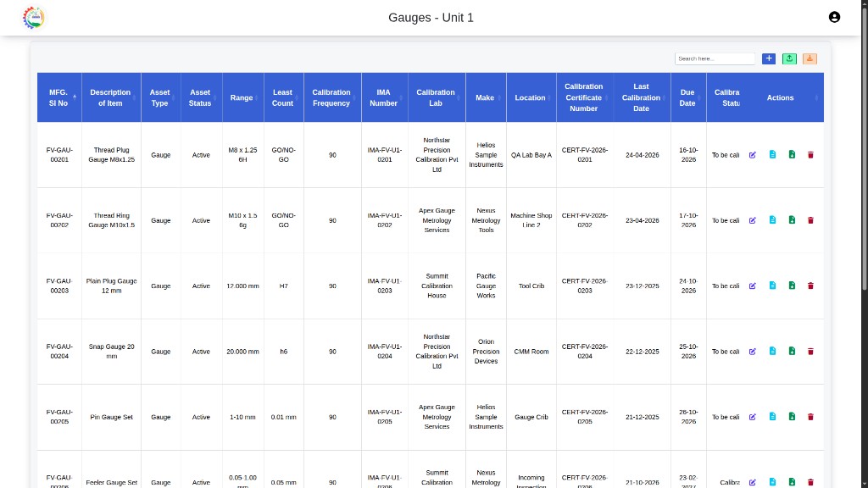The width and height of the screenshot is (868, 488).
Task: Open the user account profile icon
Action: [834, 17]
